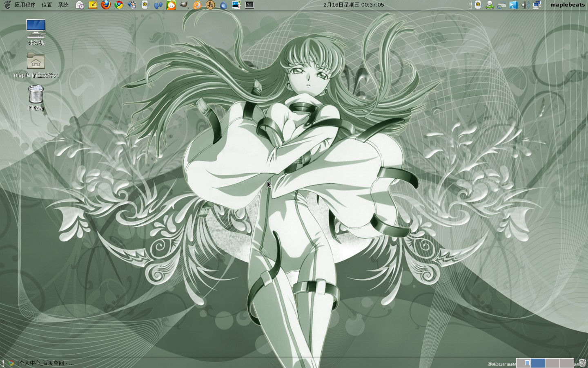Open the Pidgin messenger launcher
588x368 pixels.
[x=132, y=5]
